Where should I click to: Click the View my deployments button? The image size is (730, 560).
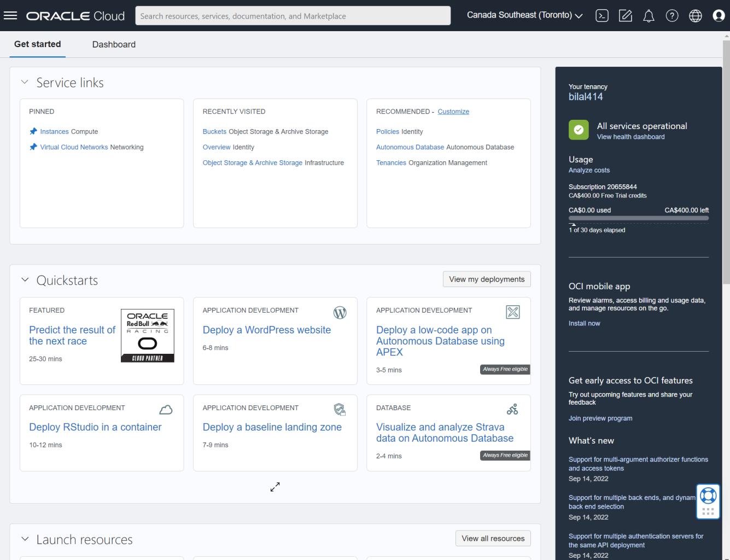point(487,279)
